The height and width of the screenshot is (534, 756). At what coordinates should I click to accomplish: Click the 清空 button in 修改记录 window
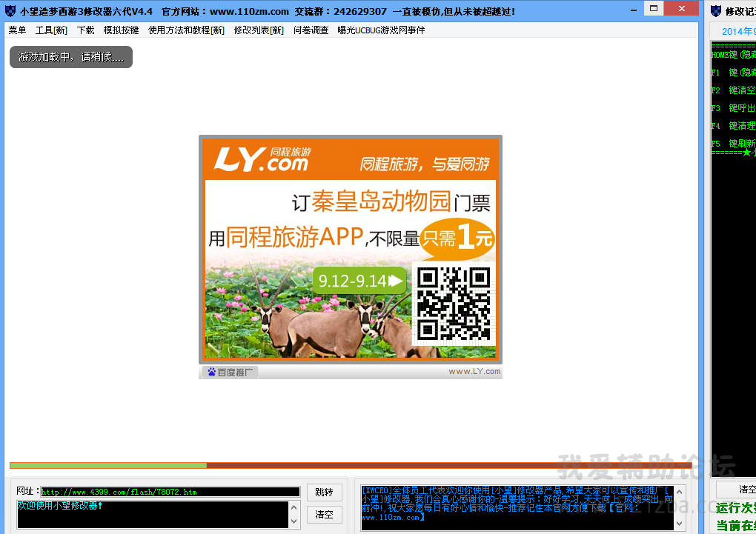(x=737, y=489)
